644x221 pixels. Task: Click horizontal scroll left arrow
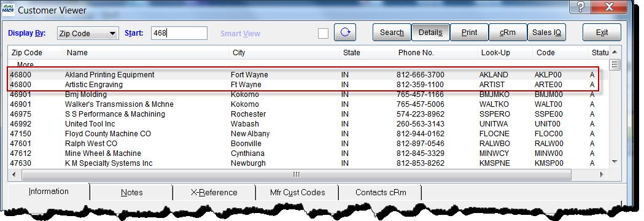tap(14, 174)
